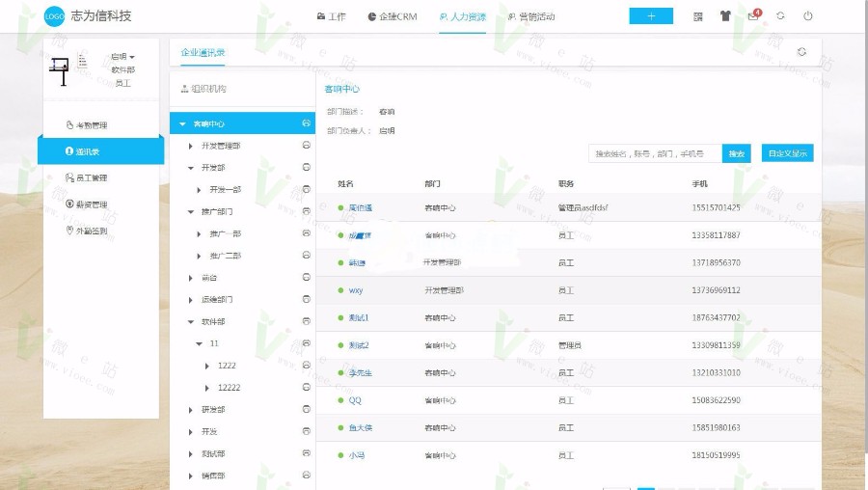Open the 营销活动 top navigation item

click(531, 16)
